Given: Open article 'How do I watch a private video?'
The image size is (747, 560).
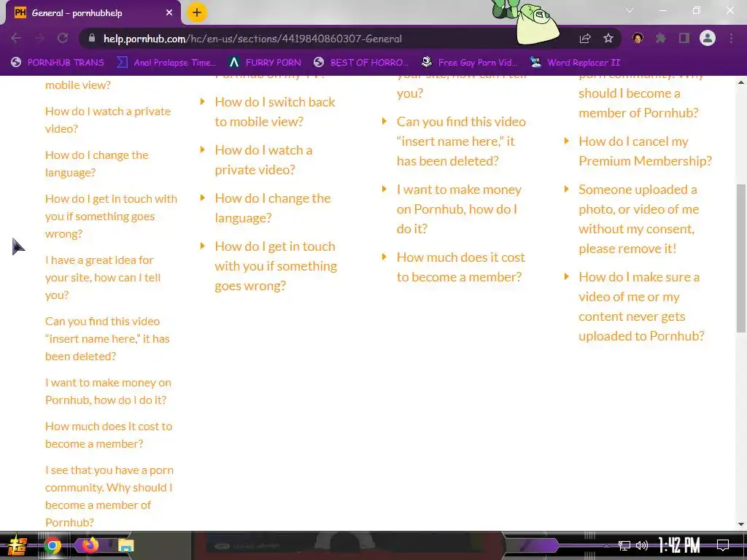Looking at the screenshot, I should tap(263, 160).
